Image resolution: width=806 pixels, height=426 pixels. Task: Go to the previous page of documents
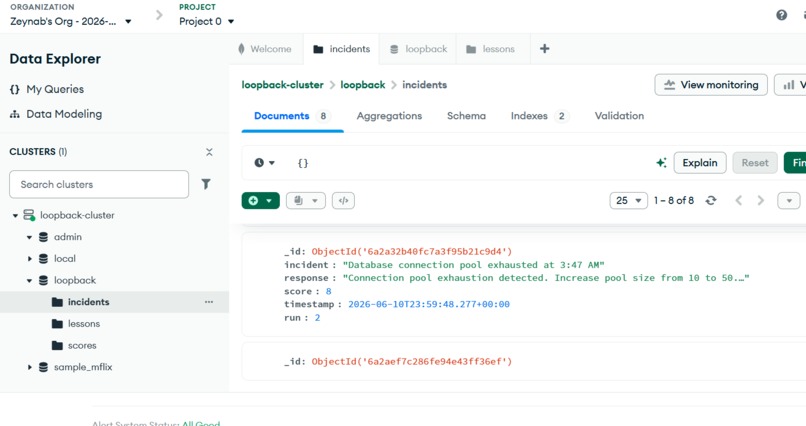coord(739,200)
